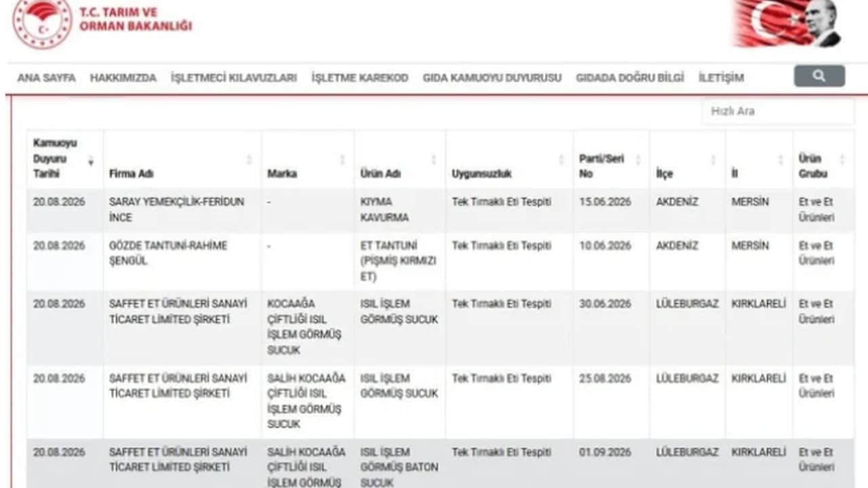Screen dimensions: 868x488
Task: Select batch number 30.06.2026
Action: (x=605, y=304)
